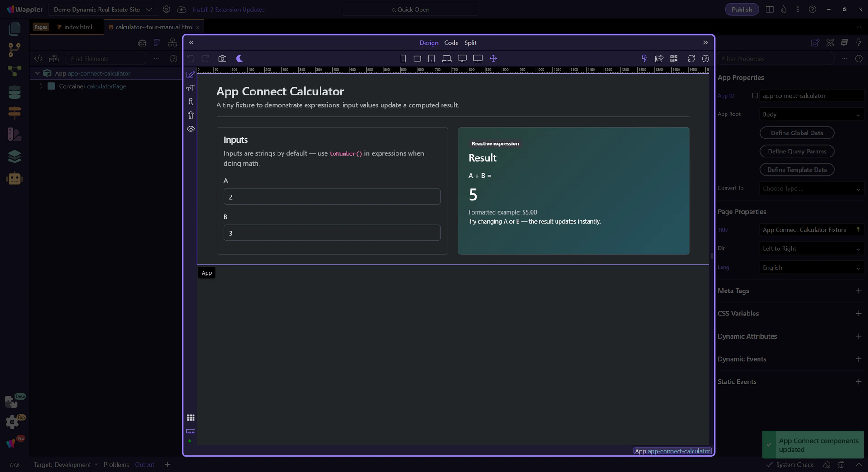
Task: Click the Define Global Data button
Action: tap(797, 133)
